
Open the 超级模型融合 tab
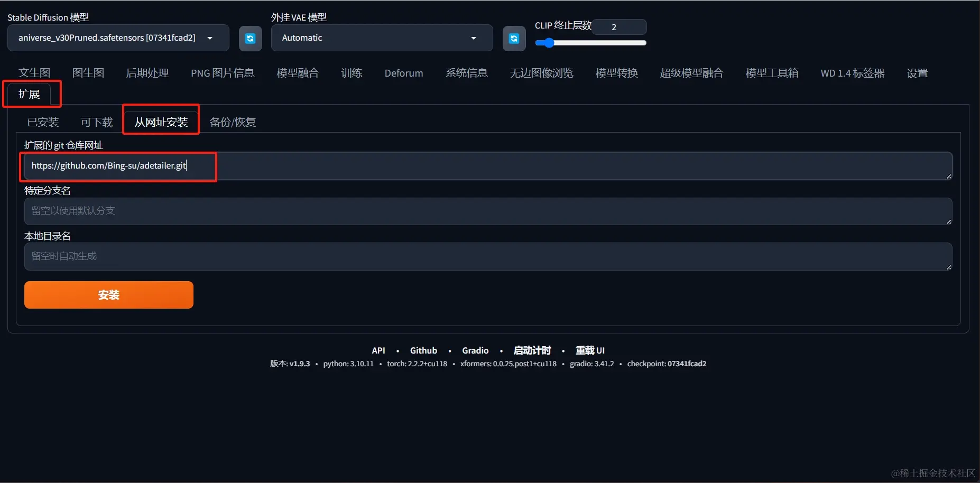pos(691,73)
